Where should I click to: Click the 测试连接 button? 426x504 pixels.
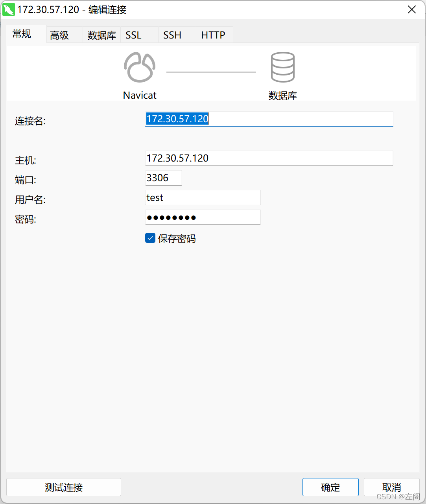tap(63, 487)
